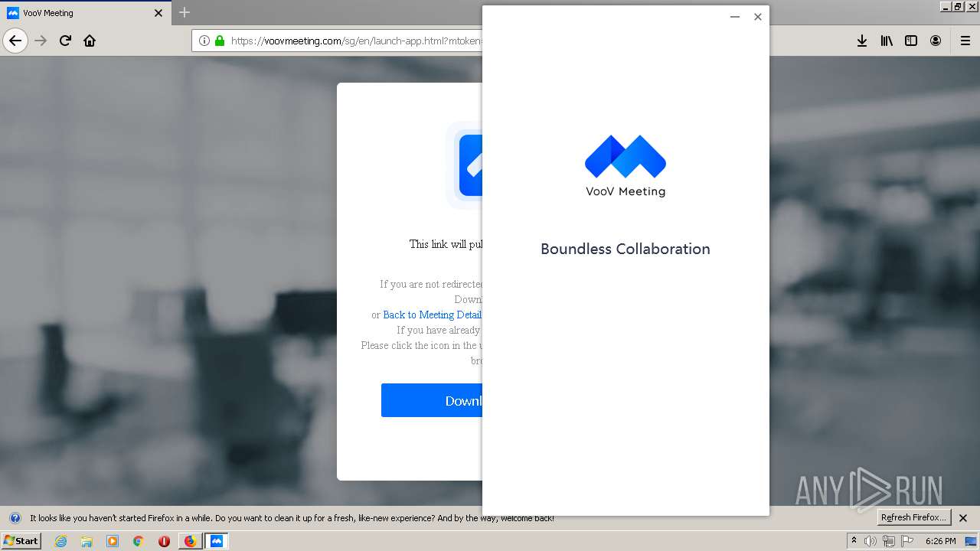Open the network tray icon
The height and width of the screenshot is (551, 980).
889,541
